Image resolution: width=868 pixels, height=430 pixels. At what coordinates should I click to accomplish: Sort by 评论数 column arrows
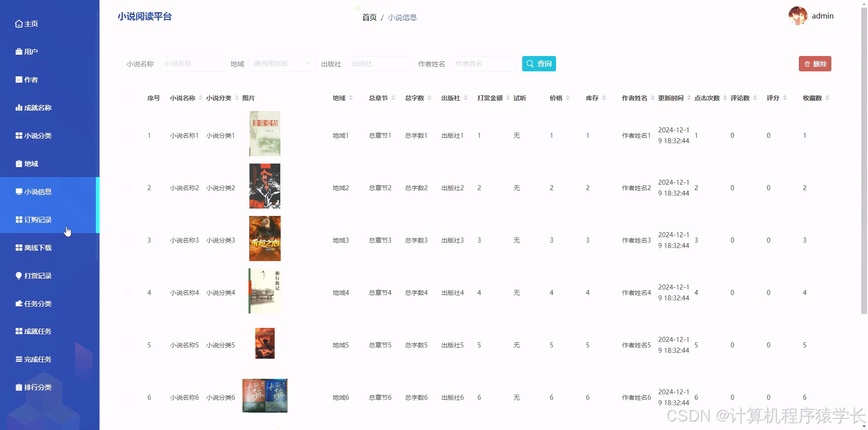click(x=755, y=98)
